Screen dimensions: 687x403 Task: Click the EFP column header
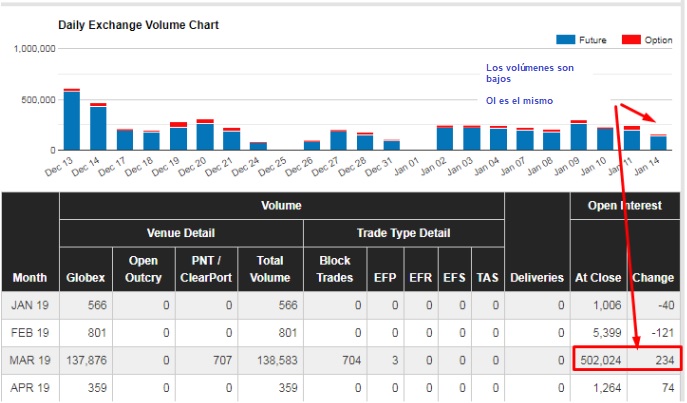pos(385,278)
